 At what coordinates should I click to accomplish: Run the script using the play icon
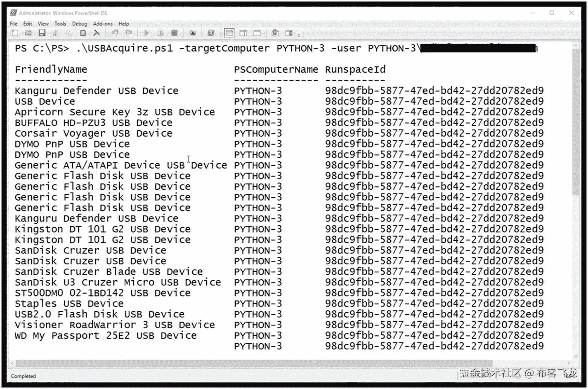coord(146,33)
